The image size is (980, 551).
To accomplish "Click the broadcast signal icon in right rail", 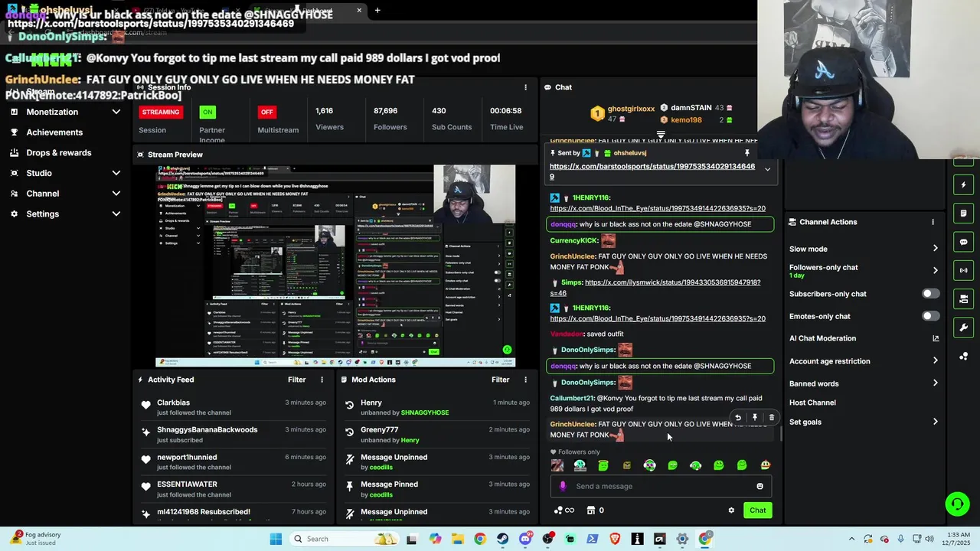I will point(964,270).
